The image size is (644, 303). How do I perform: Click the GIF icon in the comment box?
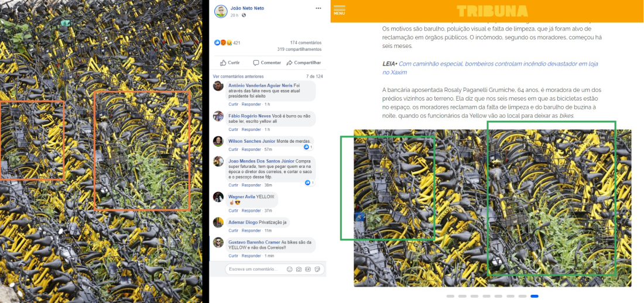(308, 269)
